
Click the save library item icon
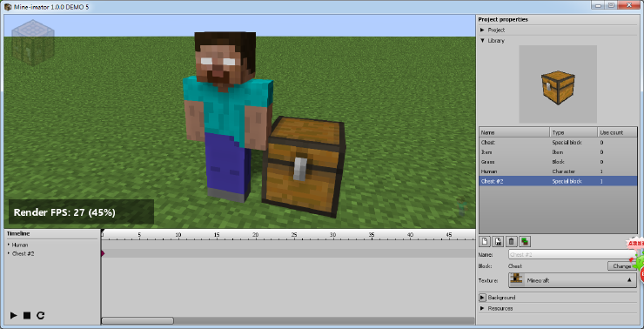click(x=498, y=241)
